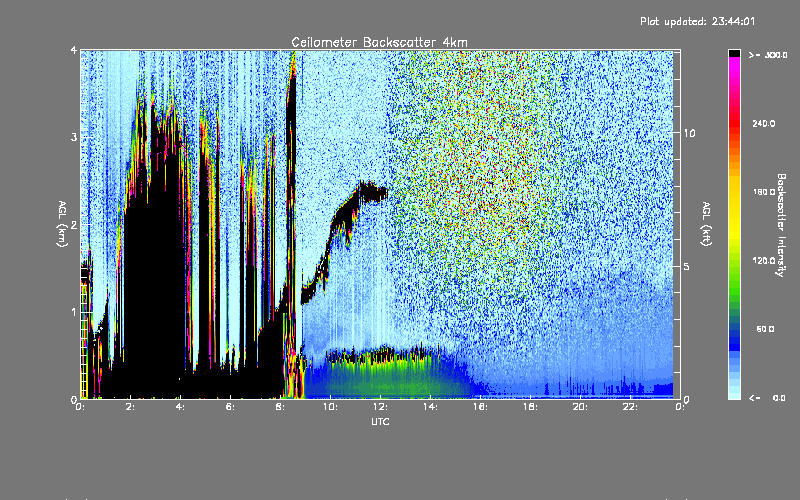Screen dimensions: 800x500
Task: Click the 3 km tick label
Action: click(74, 137)
